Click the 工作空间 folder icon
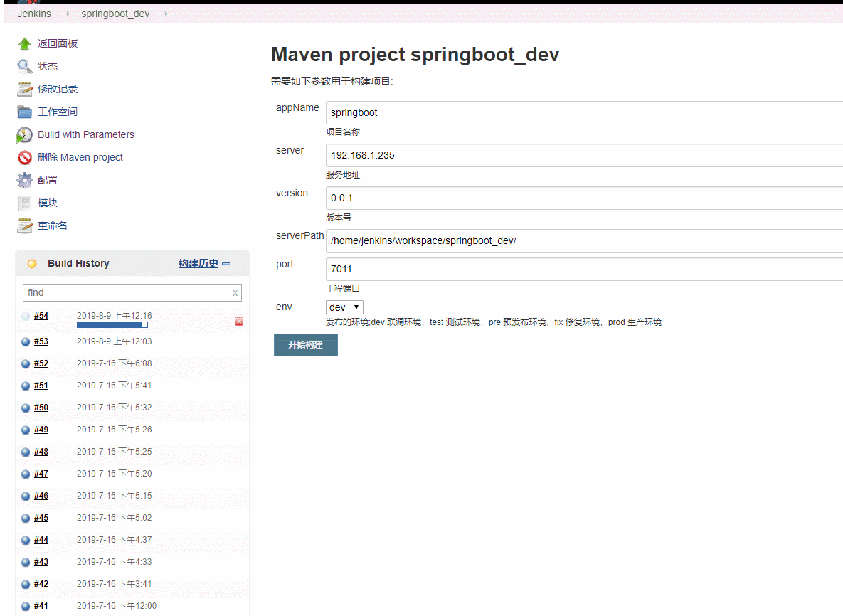Image resolution: width=843 pixels, height=616 pixels. click(23, 112)
